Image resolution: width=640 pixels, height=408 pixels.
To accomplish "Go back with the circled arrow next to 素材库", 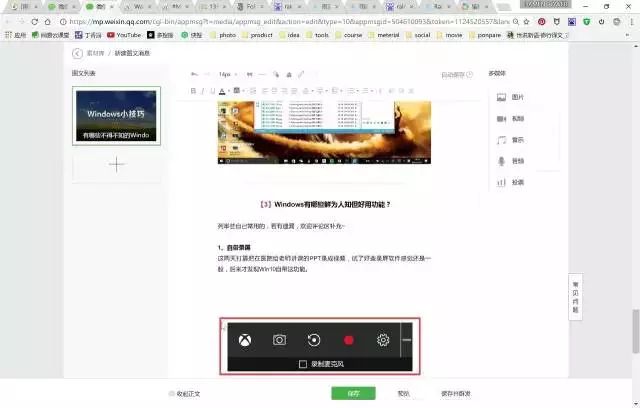I will [x=77, y=53].
